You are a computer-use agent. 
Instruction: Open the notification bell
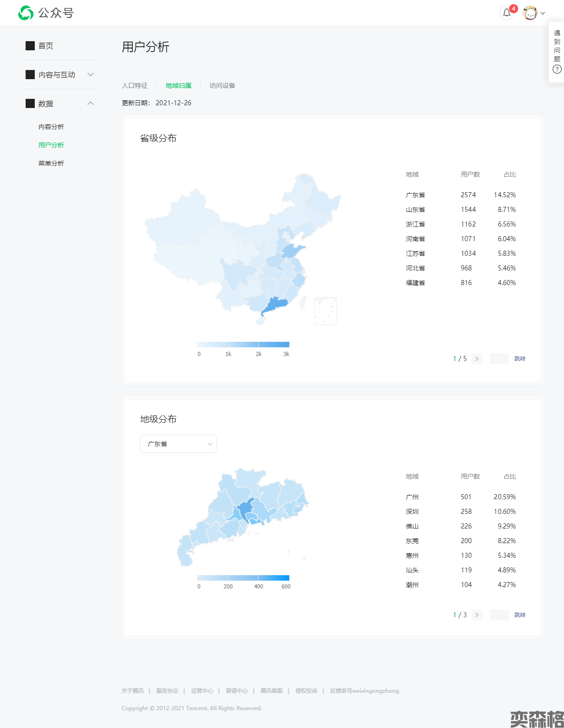click(x=506, y=13)
